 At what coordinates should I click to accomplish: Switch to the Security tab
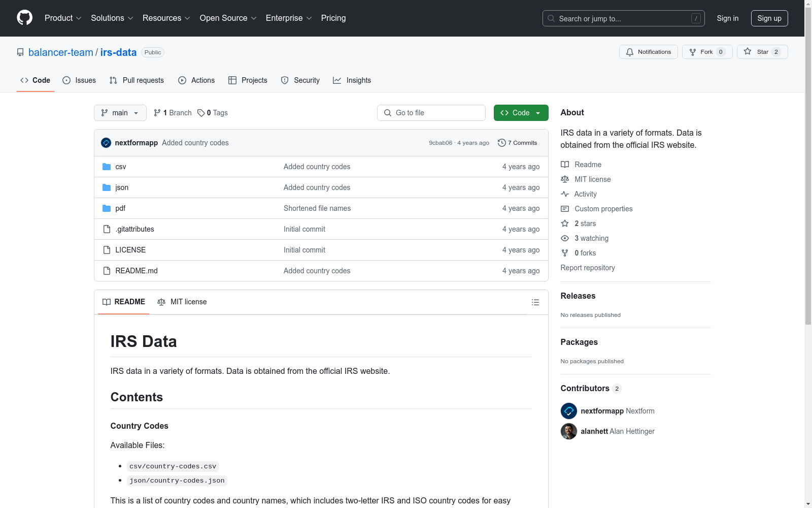pos(300,80)
